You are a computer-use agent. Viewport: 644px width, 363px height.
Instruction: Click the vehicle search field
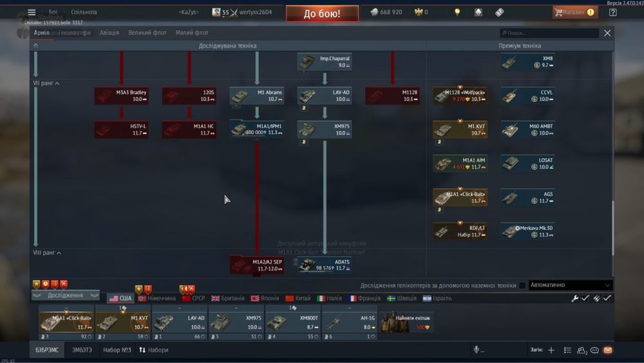point(549,33)
